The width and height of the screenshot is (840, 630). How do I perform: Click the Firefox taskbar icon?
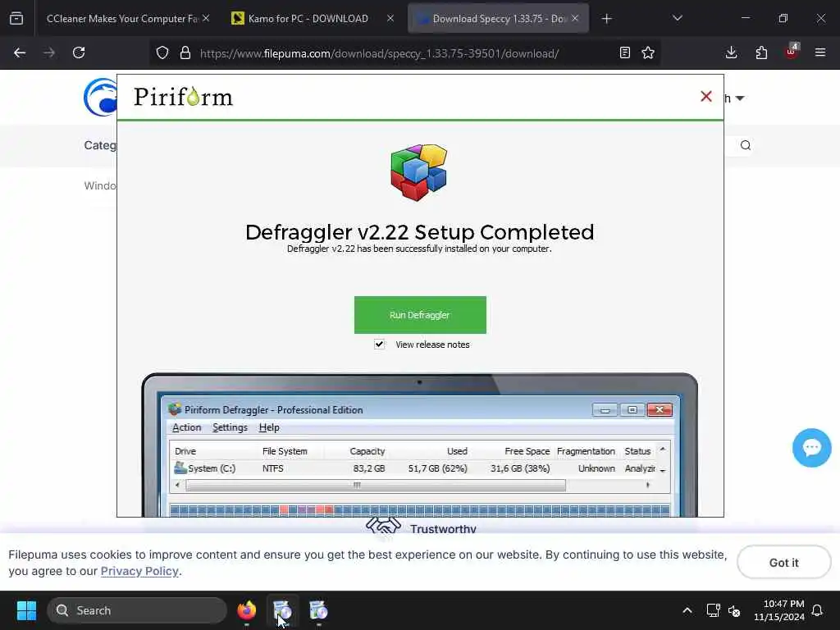[246, 610]
